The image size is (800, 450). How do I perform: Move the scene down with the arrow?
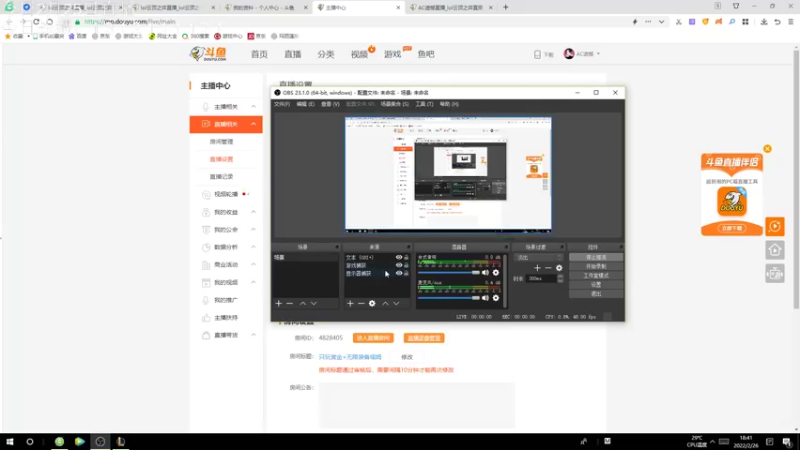(314, 304)
